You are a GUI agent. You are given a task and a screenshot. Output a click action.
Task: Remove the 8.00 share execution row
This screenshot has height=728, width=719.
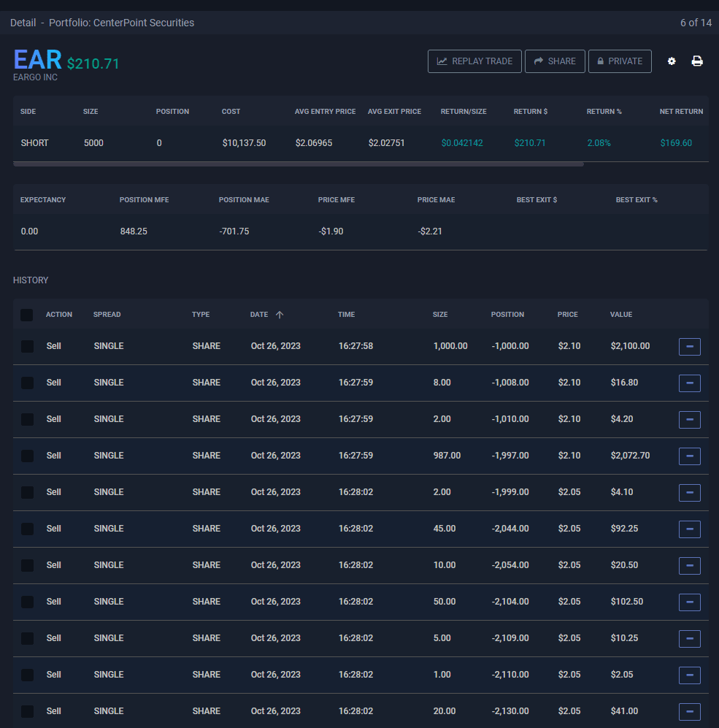(x=689, y=383)
